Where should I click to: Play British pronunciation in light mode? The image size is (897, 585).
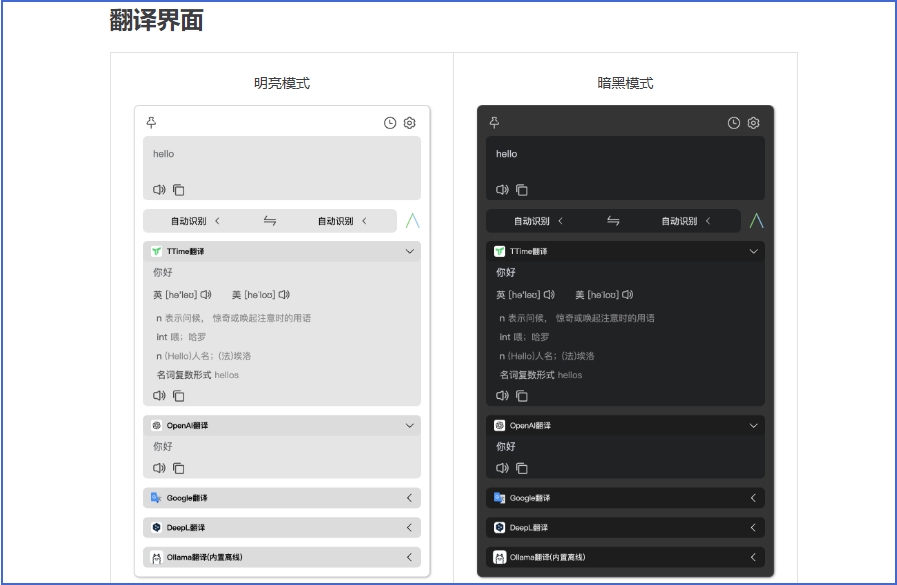coord(205,295)
